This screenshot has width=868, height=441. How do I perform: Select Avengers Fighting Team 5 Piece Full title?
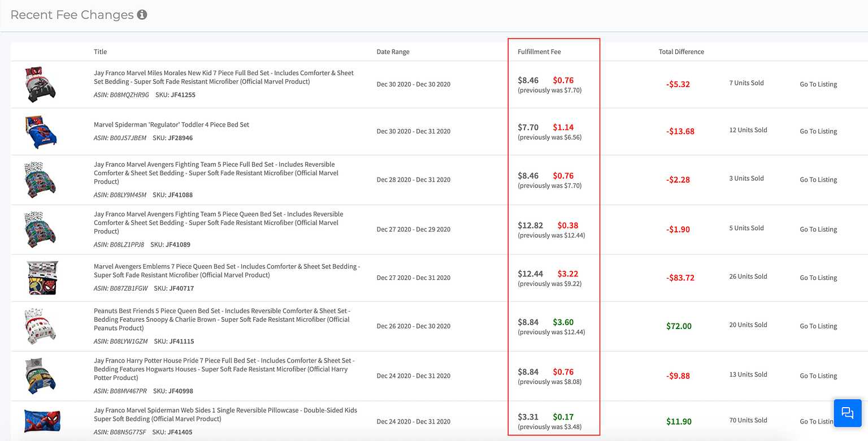[x=216, y=173]
